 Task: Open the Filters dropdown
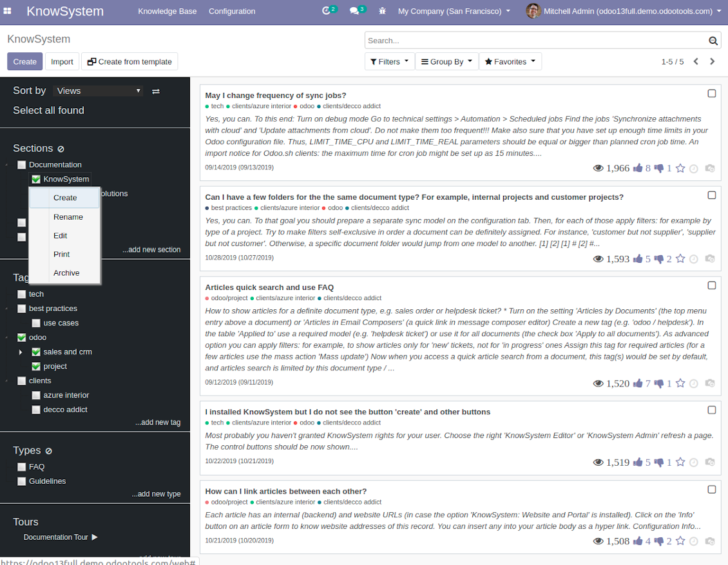tap(390, 61)
